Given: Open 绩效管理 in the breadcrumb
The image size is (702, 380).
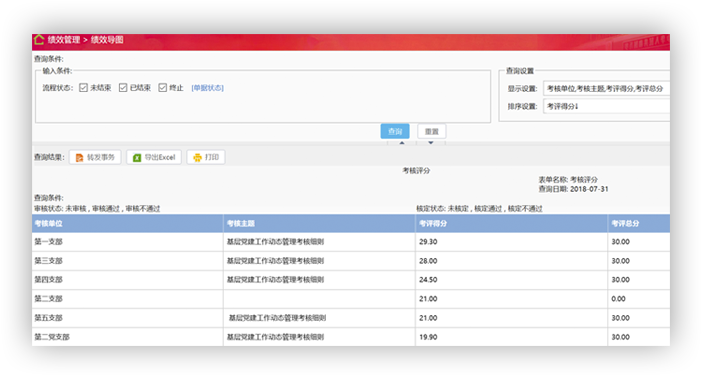Looking at the screenshot, I should (x=64, y=40).
